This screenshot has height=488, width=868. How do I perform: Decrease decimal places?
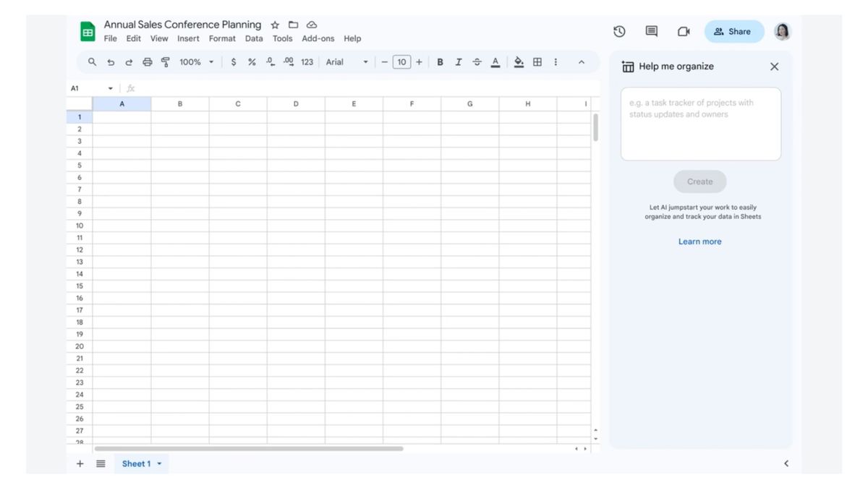271,62
